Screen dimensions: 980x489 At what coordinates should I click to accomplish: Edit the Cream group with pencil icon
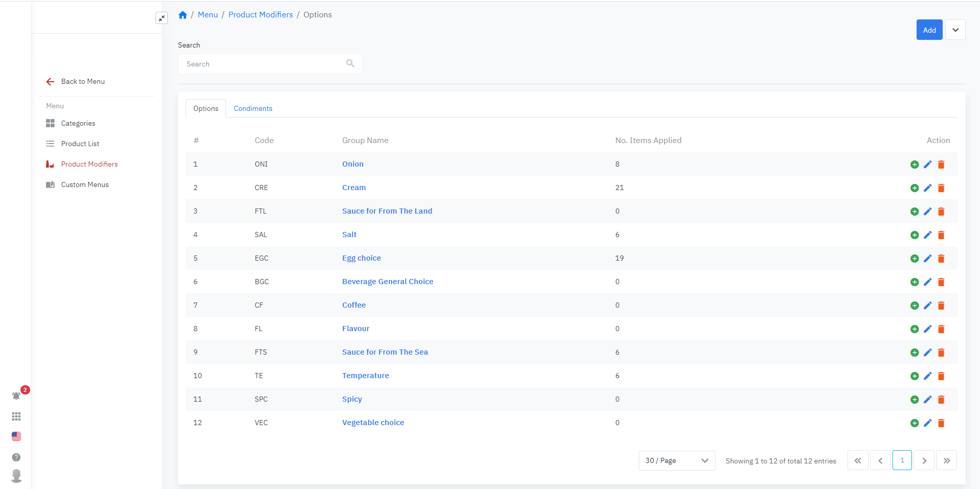click(928, 188)
